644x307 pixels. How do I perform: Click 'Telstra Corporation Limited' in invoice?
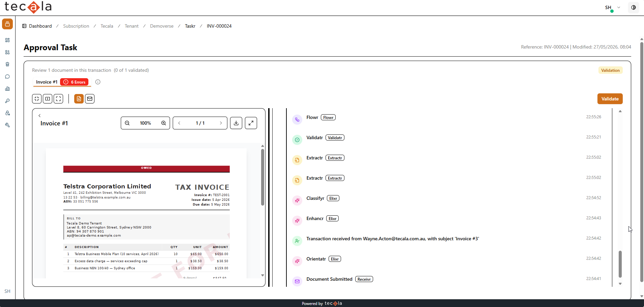107,186
